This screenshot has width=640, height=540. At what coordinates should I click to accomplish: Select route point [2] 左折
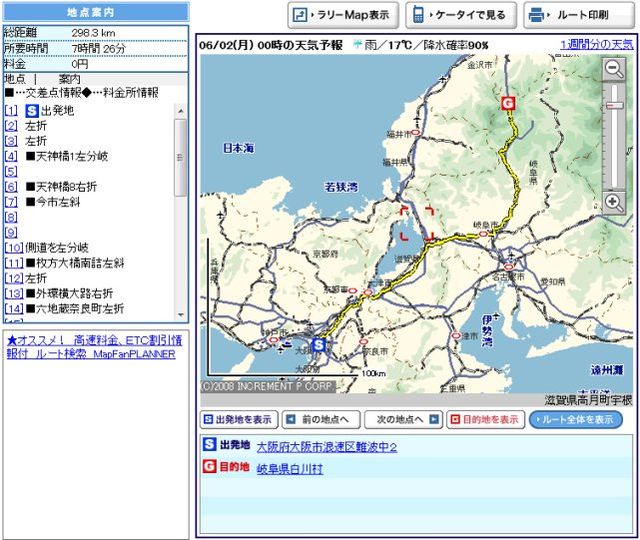(11, 126)
